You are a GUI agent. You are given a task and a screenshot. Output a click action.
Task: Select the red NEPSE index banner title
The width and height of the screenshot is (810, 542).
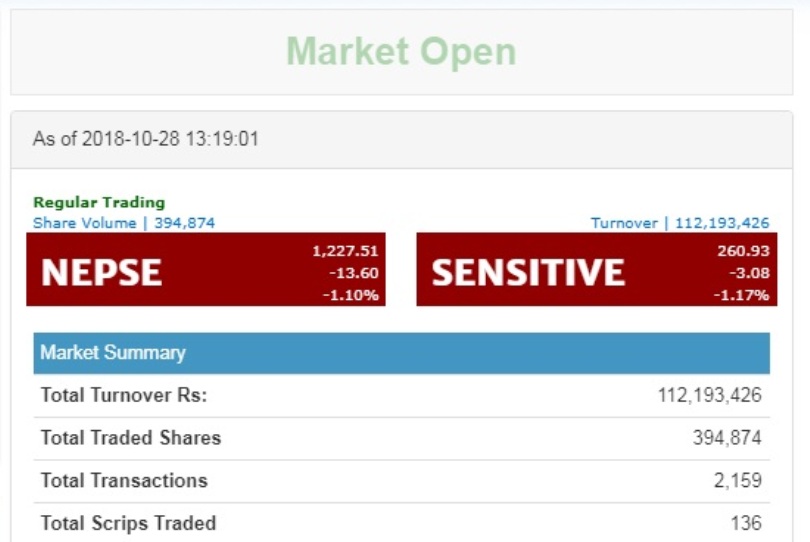101,272
